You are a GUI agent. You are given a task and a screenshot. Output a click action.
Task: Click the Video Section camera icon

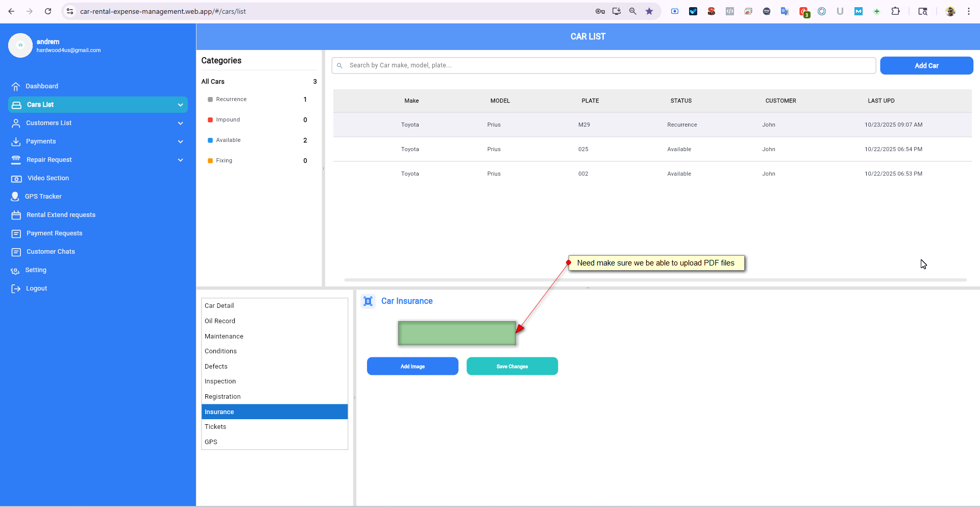click(x=16, y=179)
